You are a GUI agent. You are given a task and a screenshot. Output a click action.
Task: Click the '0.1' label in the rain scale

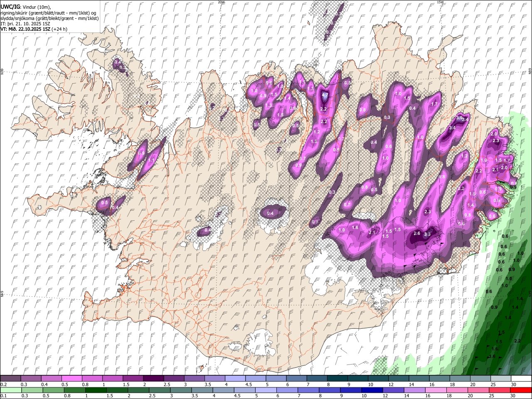click(x=3, y=396)
